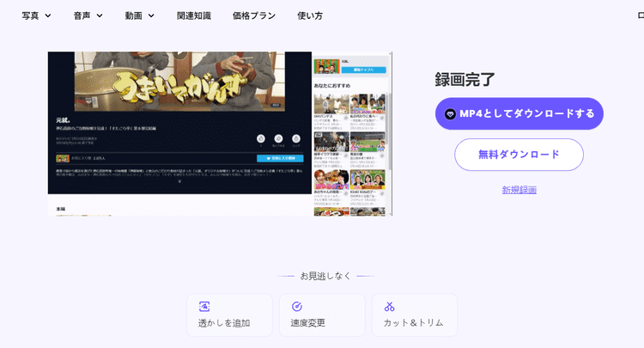Click the first recommended thumbnail under あなたにおすすめ
The image size is (644, 348).
click(331, 104)
